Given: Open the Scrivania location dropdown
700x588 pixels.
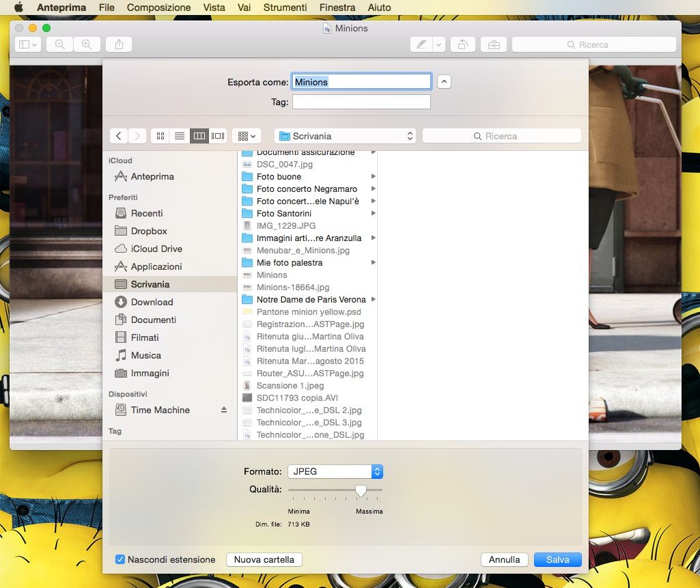Looking at the screenshot, I should click(x=346, y=136).
